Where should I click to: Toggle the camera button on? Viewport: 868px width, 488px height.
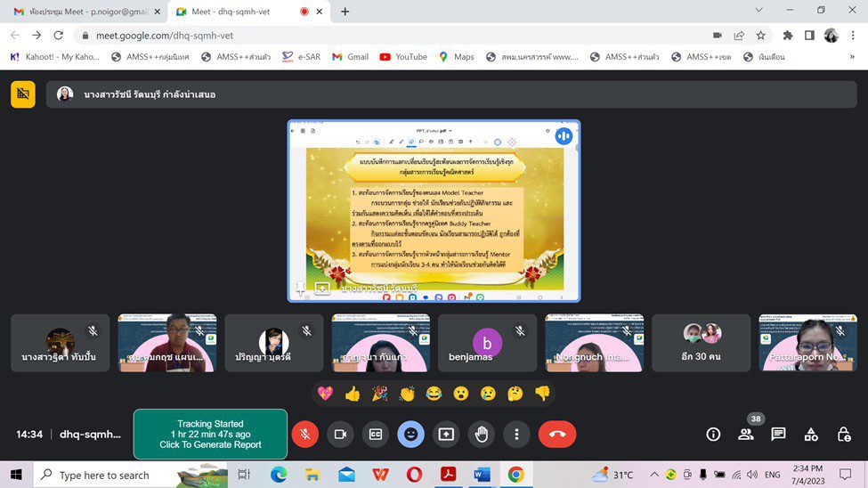(340, 435)
